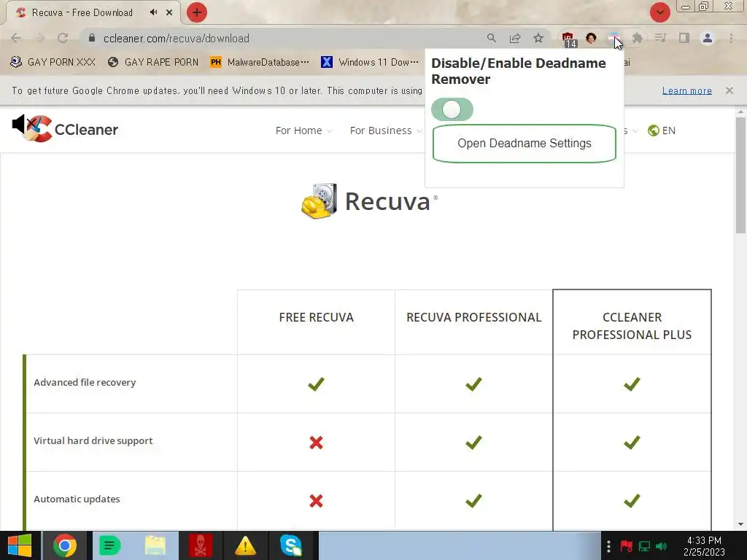The height and width of the screenshot is (560, 747).
Task: Click the FREE RECUVA column header
Action: 317,318
